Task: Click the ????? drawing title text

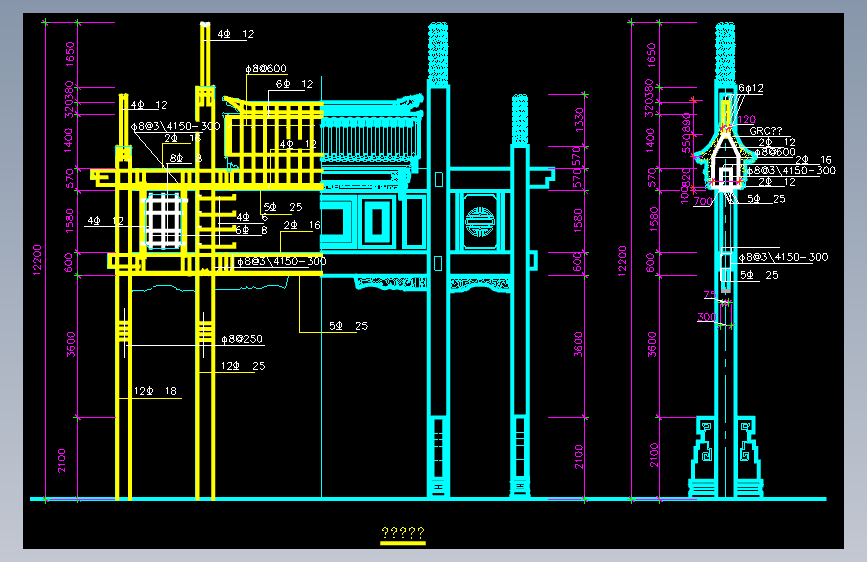Action: (x=403, y=533)
